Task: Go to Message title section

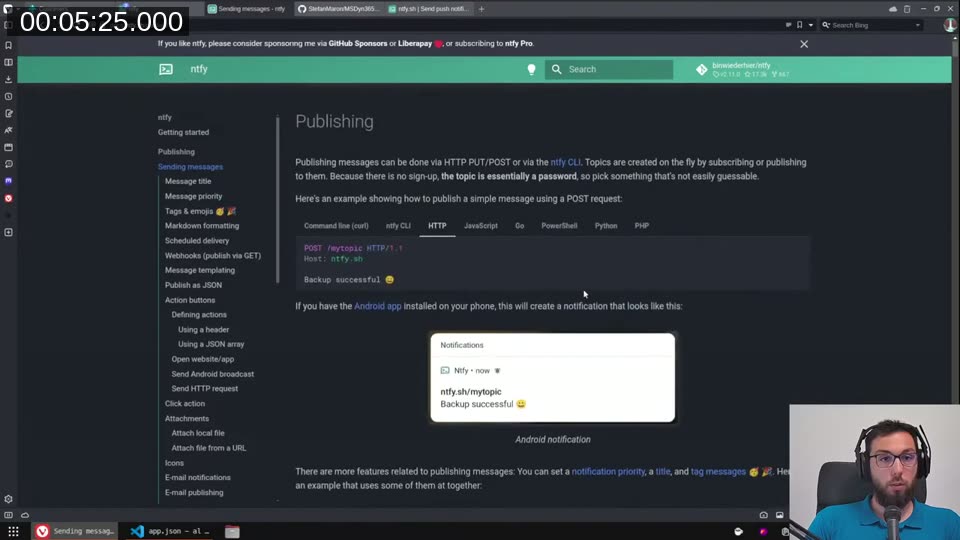Action: 188,181
